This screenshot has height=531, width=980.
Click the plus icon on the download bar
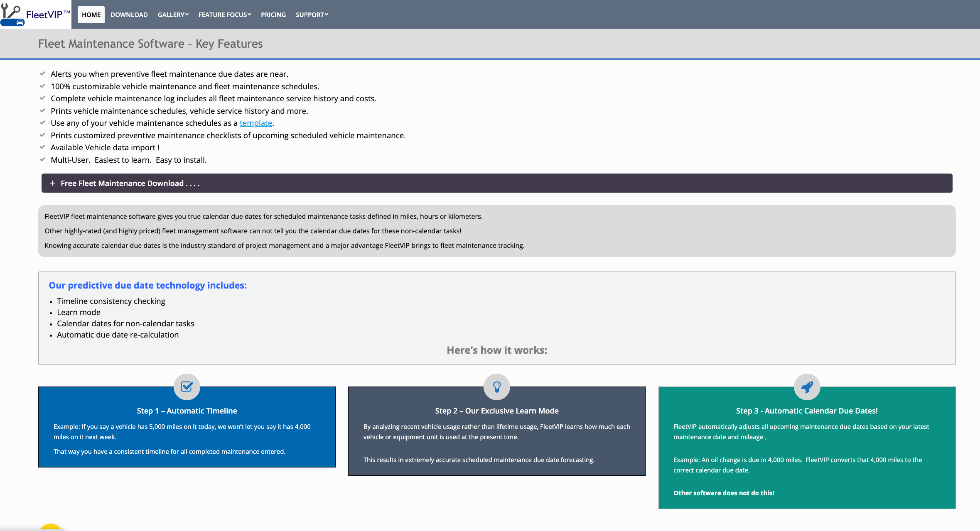52,183
